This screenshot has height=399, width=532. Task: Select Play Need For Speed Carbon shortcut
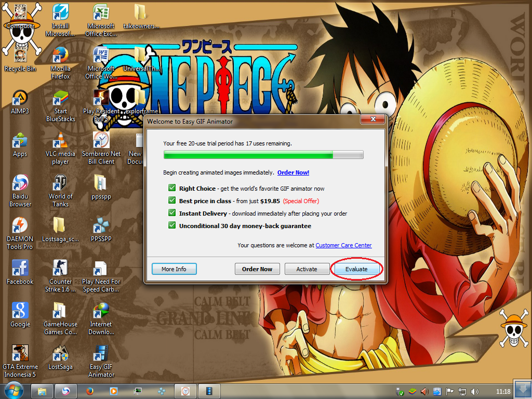click(x=101, y=276)
